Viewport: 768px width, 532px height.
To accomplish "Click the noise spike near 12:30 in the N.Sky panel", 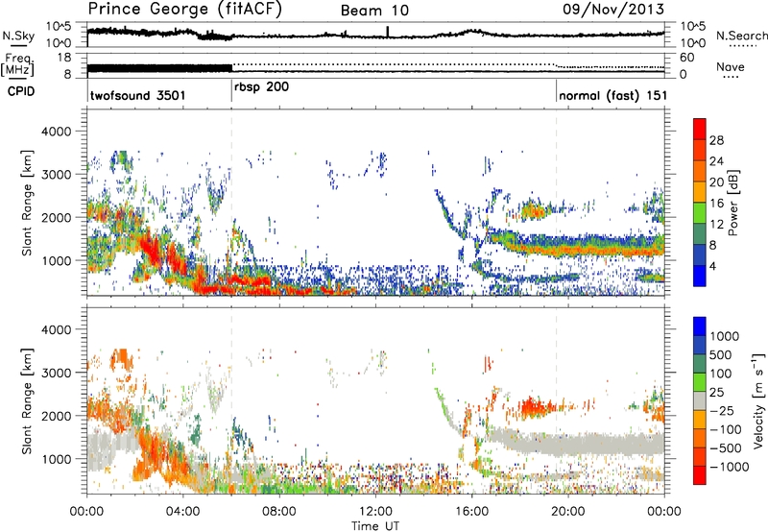I will (x=388, y=32).
